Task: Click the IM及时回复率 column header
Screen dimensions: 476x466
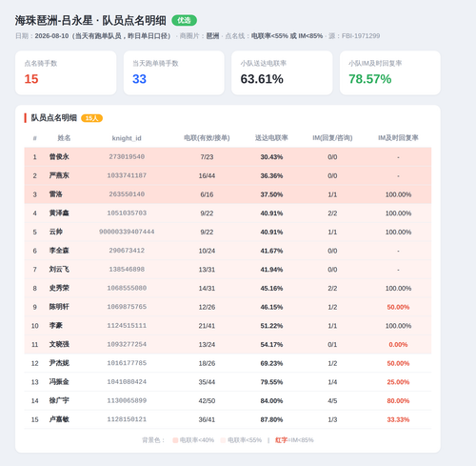Action: click(398, 138)
